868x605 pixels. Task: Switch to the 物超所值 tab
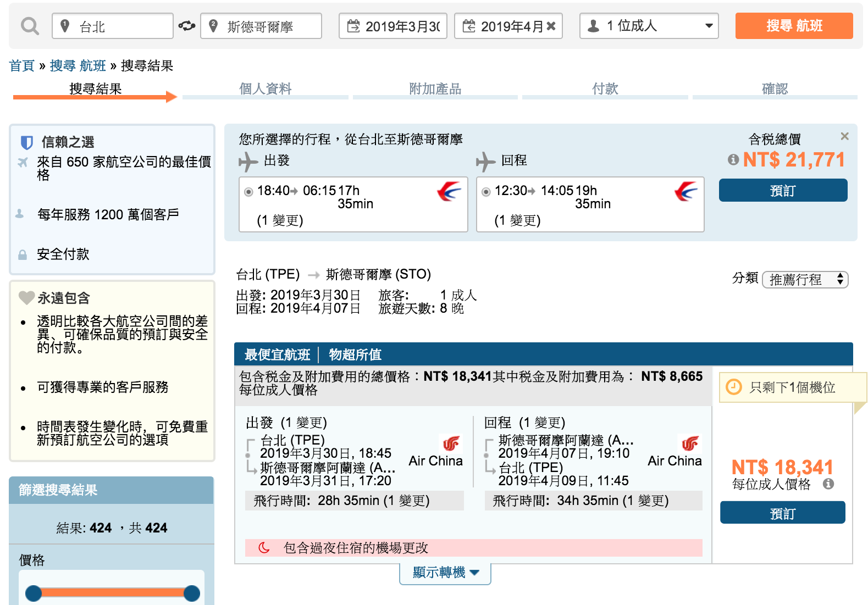355,354
